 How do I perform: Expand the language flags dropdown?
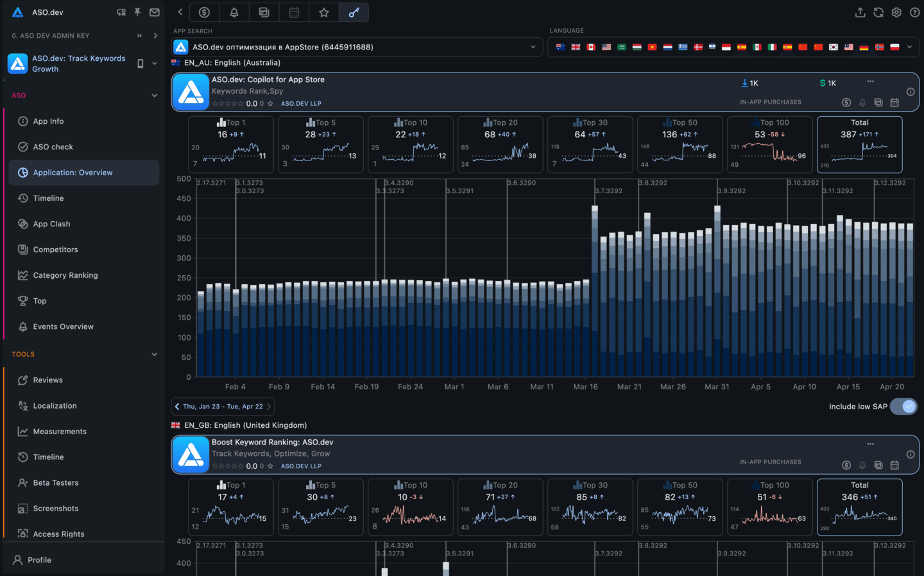[x=909, y=46]
